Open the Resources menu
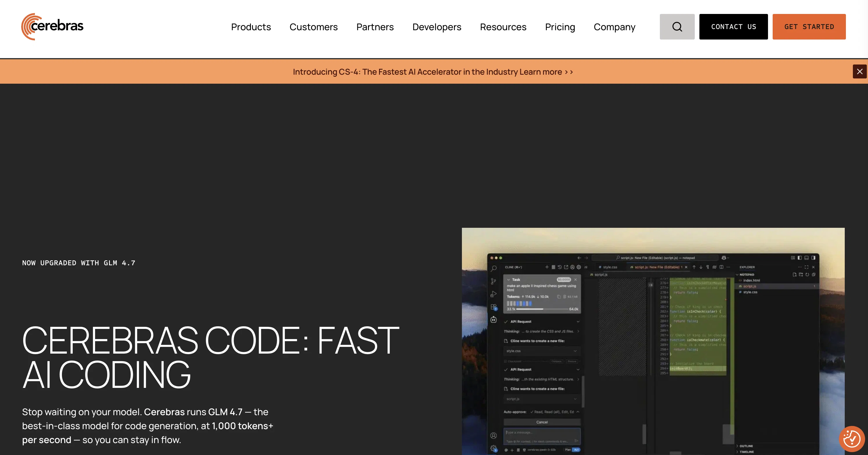 point(503,27)
